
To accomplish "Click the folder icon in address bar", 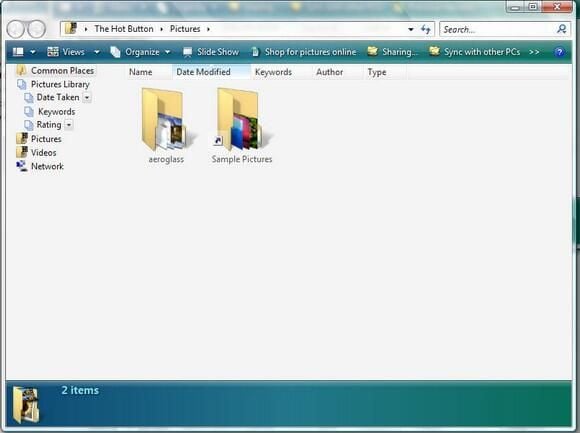I will click(x=71, y=28).
